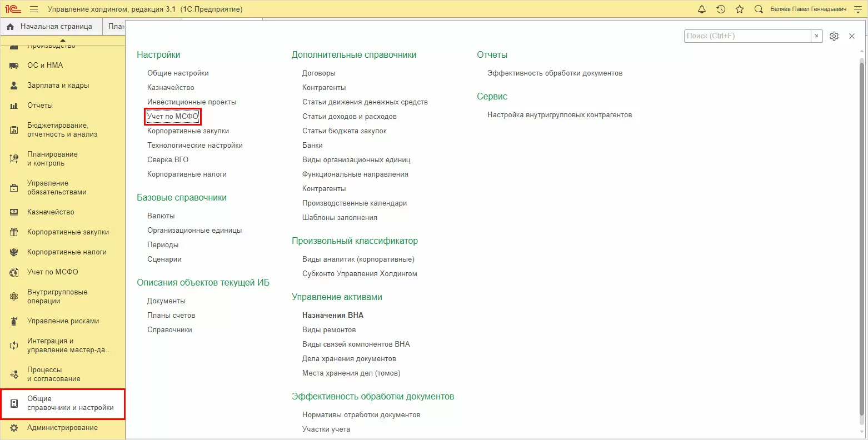Viewport: 868px width, 440px height.
Task: Open Виды аналитик (корпоративные) link
Action: click(358, 259)
